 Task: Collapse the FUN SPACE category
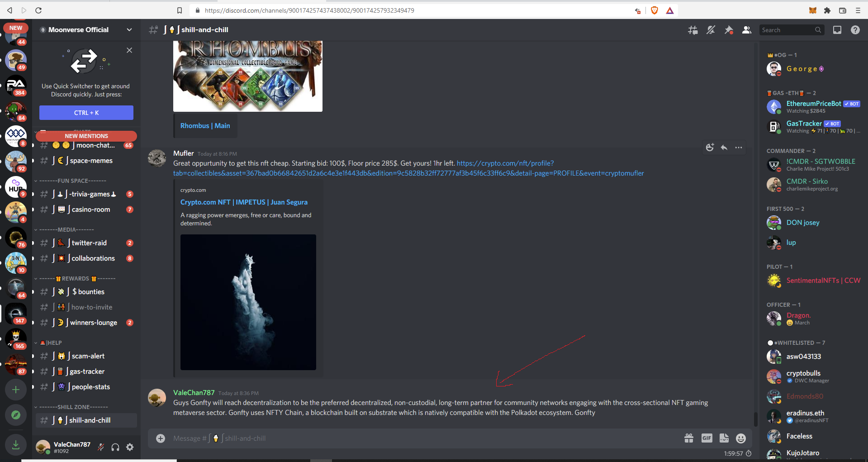coord(73,181)
